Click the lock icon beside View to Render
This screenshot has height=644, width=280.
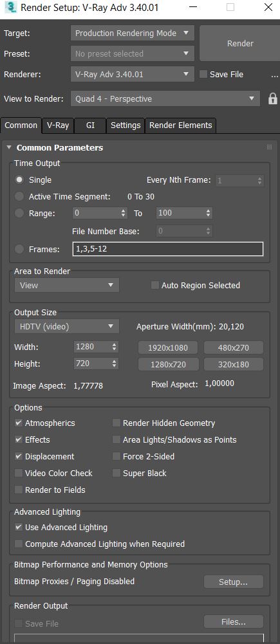tap(273, 99)
